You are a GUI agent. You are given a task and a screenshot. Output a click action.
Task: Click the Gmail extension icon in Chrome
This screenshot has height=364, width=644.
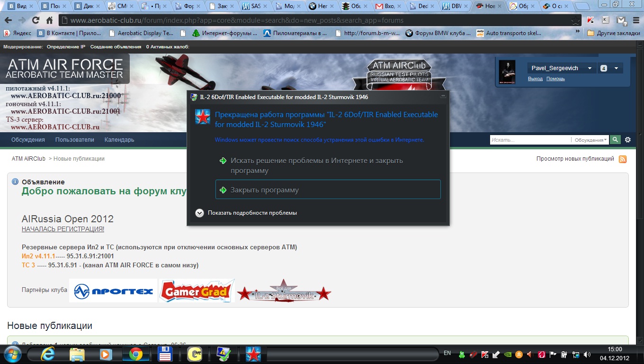621,20
